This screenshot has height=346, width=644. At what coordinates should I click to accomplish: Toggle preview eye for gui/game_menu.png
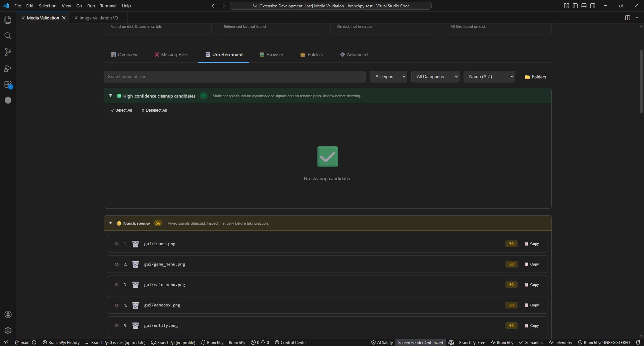[116, 265]
